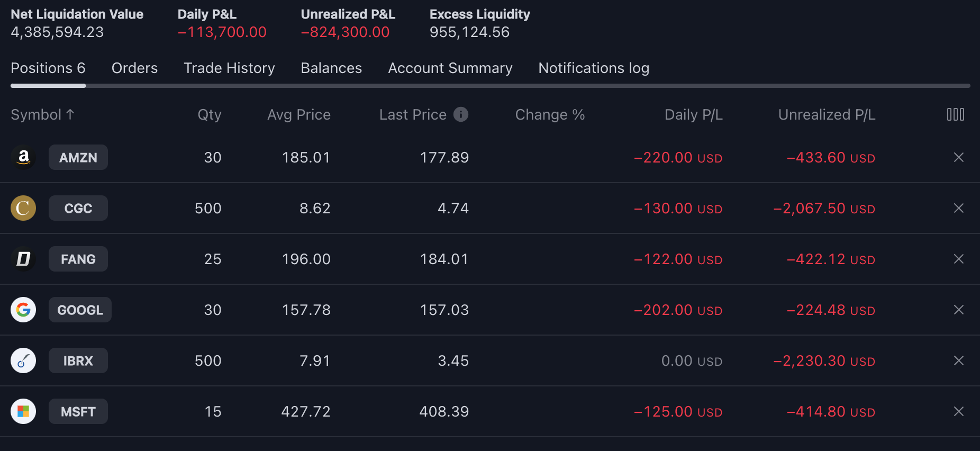Click the Canopy Growth CGC logo icon
Viewport: 980px width, 451px height.
click(x=23, y=208)
